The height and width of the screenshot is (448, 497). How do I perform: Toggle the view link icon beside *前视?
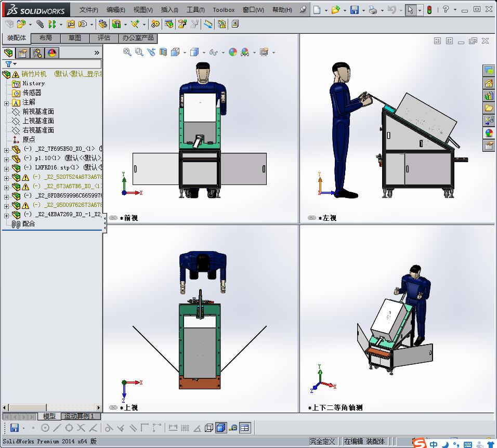113,218
